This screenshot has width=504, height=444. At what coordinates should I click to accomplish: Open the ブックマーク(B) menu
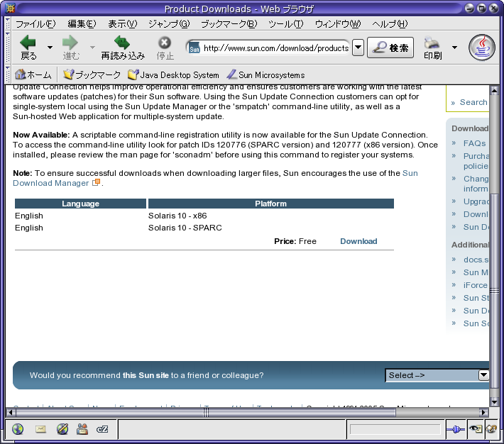point(229,24)
